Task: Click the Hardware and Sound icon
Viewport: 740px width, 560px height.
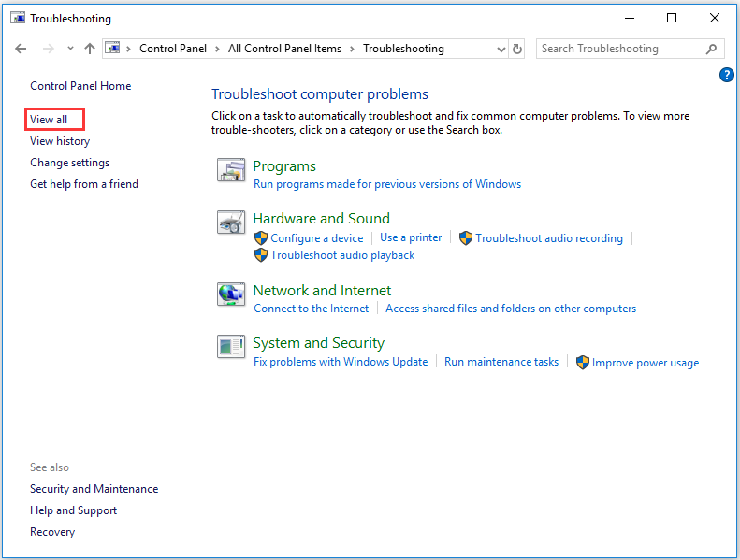Action: point(231,223)
